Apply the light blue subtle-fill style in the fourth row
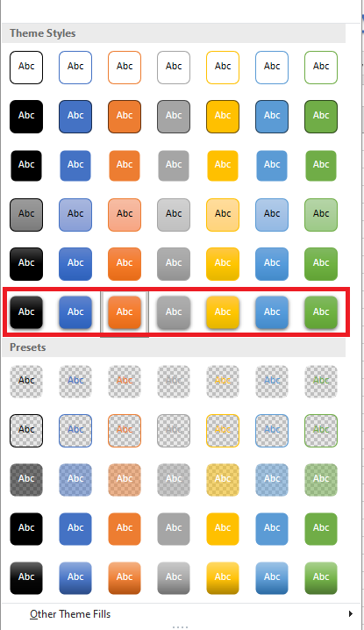 [272, 215]
